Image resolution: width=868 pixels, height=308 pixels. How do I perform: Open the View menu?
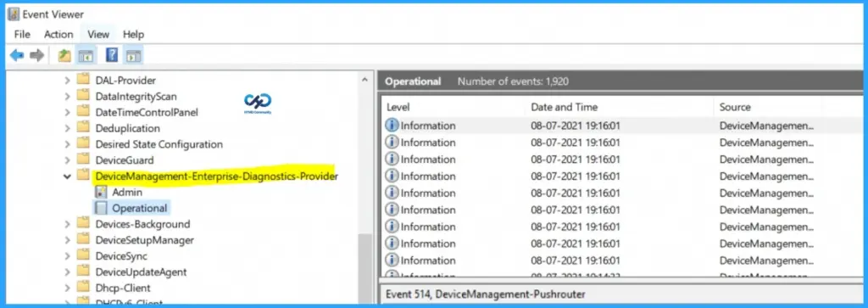(98, 34)
